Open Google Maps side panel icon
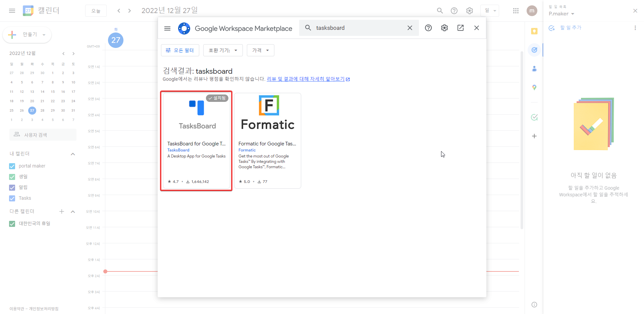Viewport: 644px width, 314px height. click(x=534, y=87)
